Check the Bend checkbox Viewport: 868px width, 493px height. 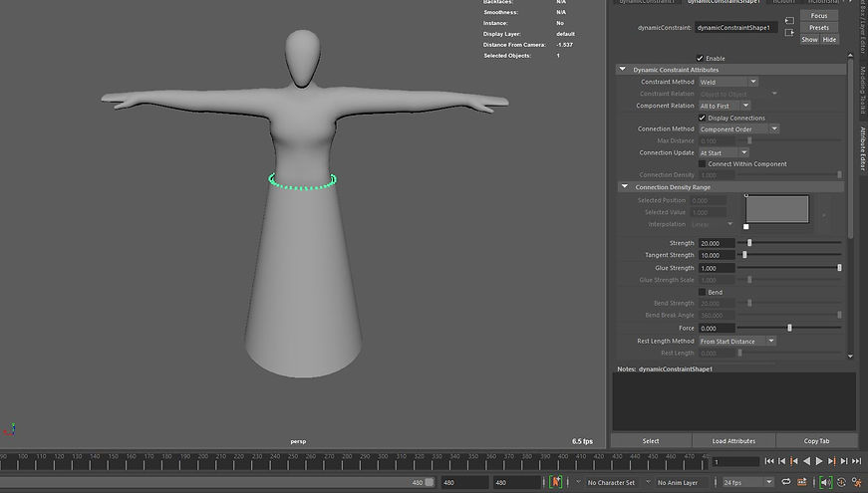tap(702, 292)
